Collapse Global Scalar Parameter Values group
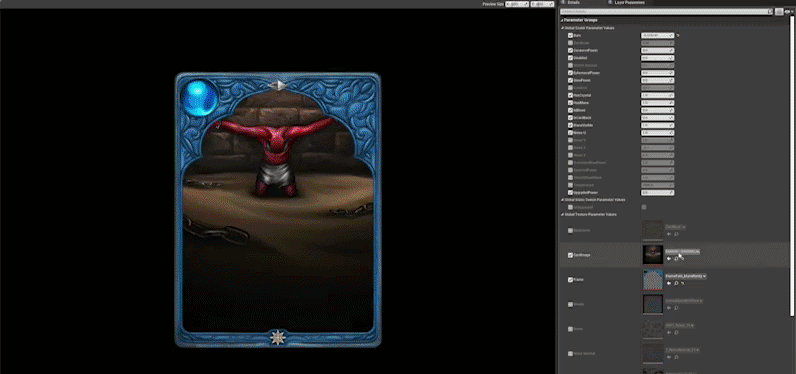 (x=562, y=28)
